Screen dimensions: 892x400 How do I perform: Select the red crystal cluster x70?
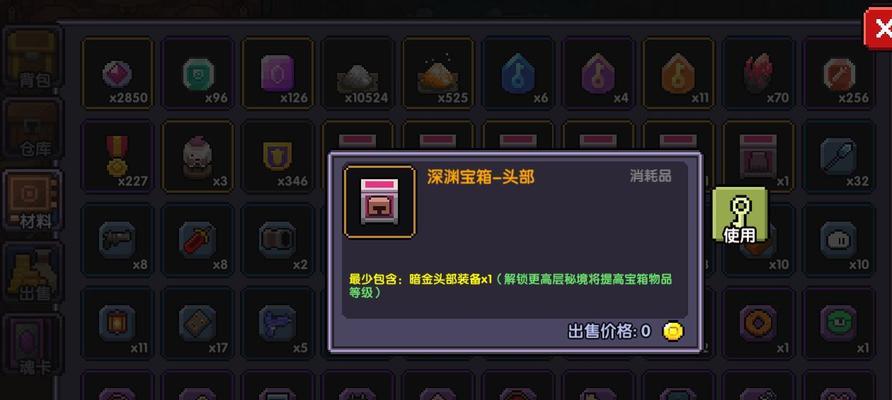758,73
